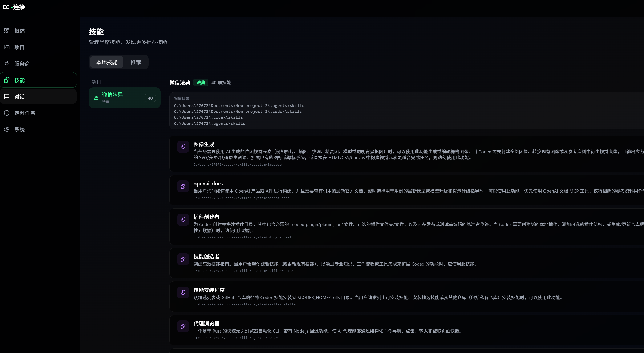Select the 本地技能 tab

[x=106, y=62]
